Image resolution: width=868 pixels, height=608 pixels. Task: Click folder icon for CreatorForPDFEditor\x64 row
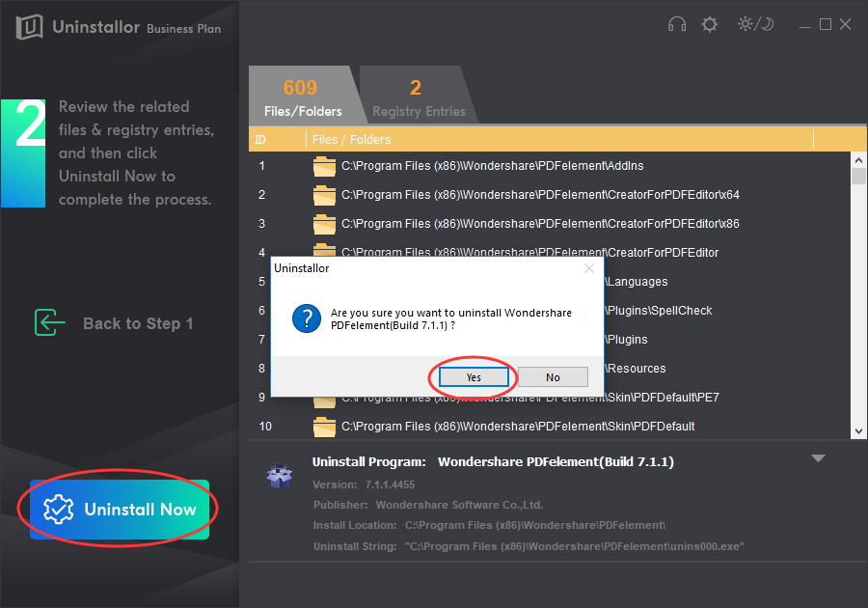(x=324, y=195)
